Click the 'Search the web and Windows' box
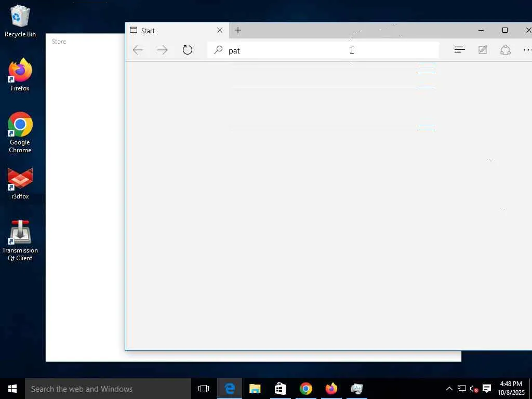The height and width of the screenshot is (399, 532). pos(108,389)
